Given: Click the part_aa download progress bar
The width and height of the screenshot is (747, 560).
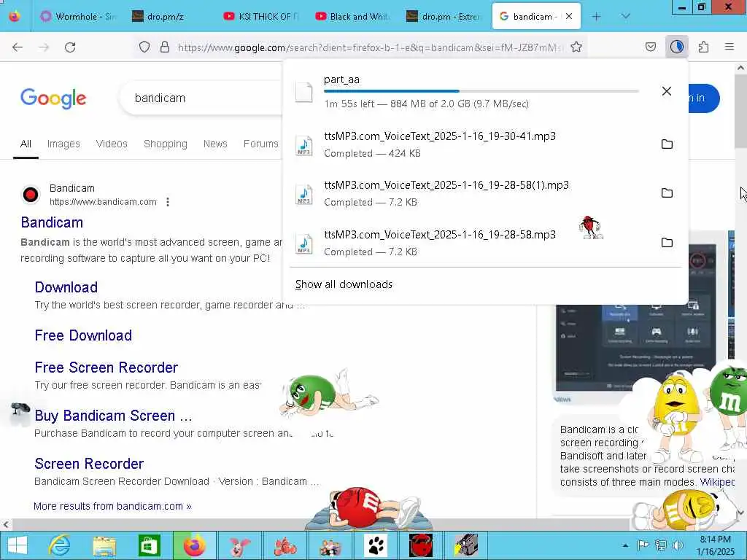Looking at the screenshot, I should coord(481,91).
